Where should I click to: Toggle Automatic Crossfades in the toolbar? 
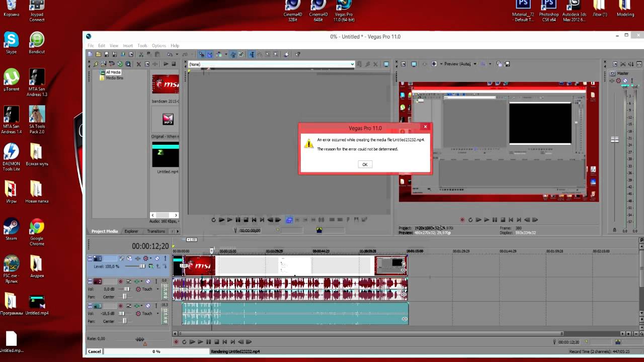(210, 54)
